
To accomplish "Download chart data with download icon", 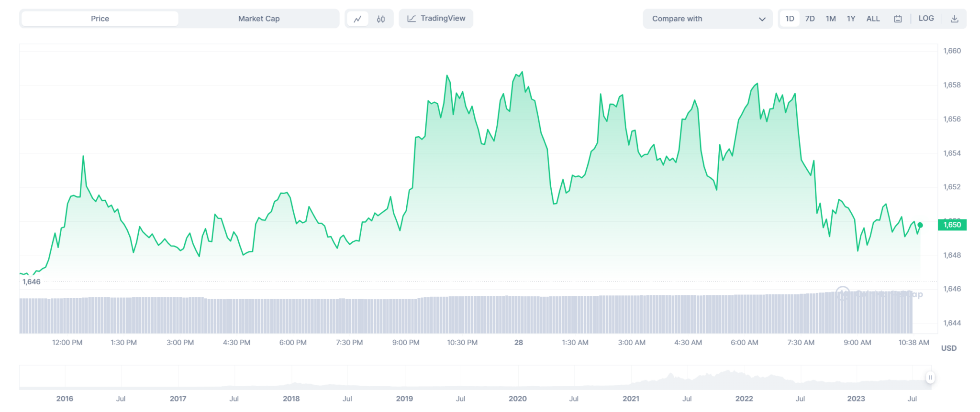I will click(954, 19).
